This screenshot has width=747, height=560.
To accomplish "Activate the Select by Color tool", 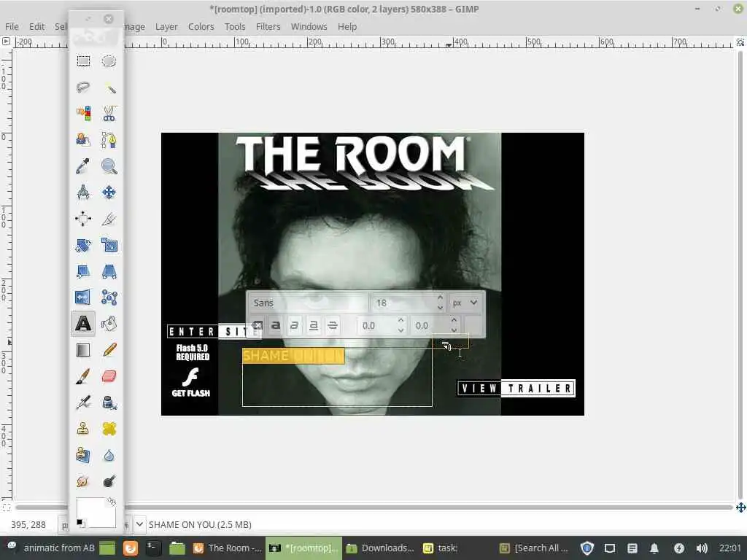I will pyautogui.click(x=83, y=114).
